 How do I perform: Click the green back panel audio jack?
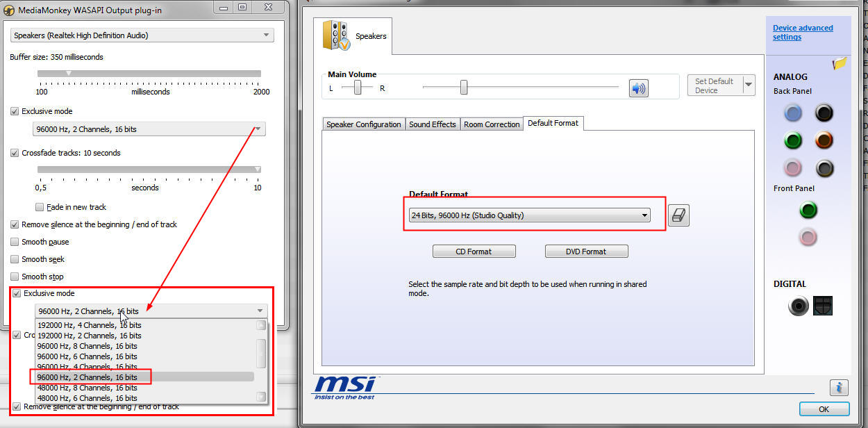pyautogui.click(x=793, y=141)
